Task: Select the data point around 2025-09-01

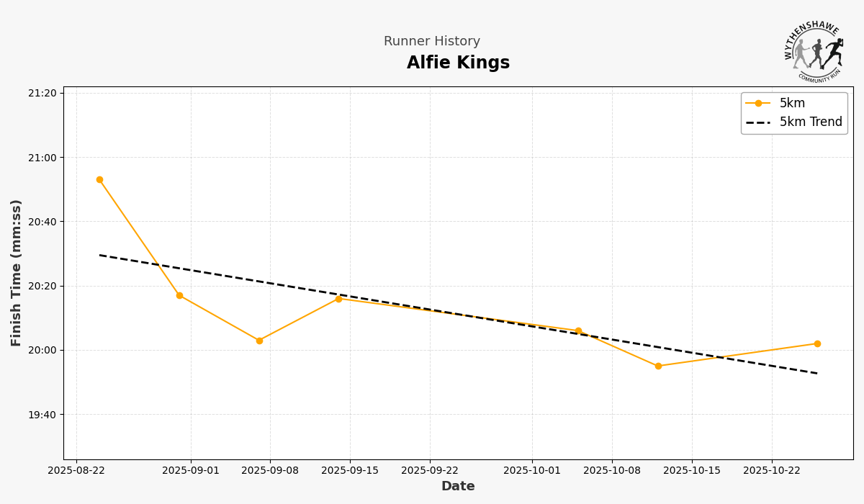Action: (x=179, y=295)
